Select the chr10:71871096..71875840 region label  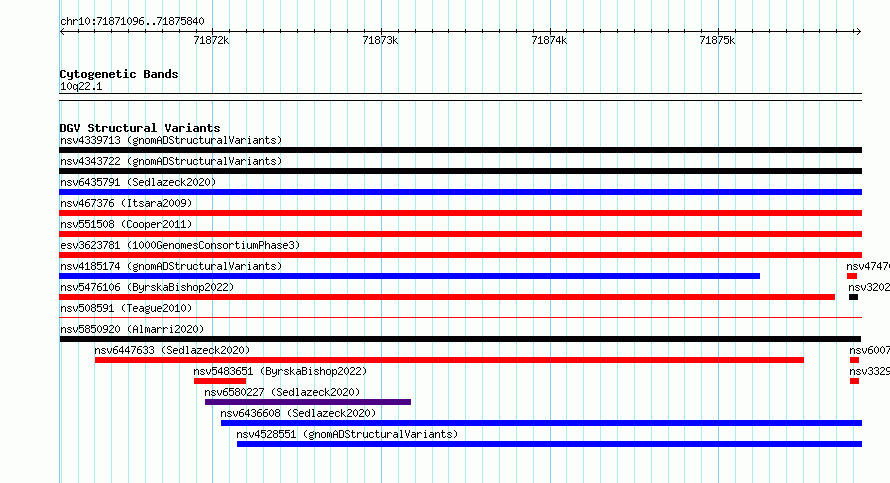132,22
